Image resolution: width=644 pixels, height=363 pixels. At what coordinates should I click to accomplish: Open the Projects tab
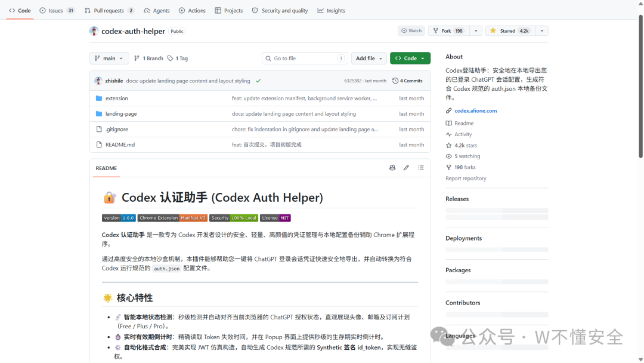(229, 10)
